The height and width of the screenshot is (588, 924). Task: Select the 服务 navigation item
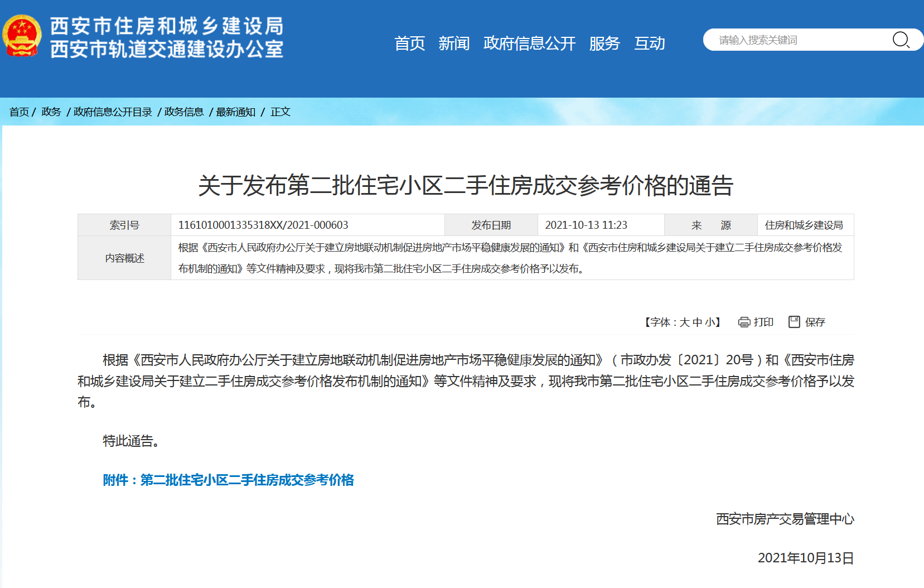pos(604,43)
